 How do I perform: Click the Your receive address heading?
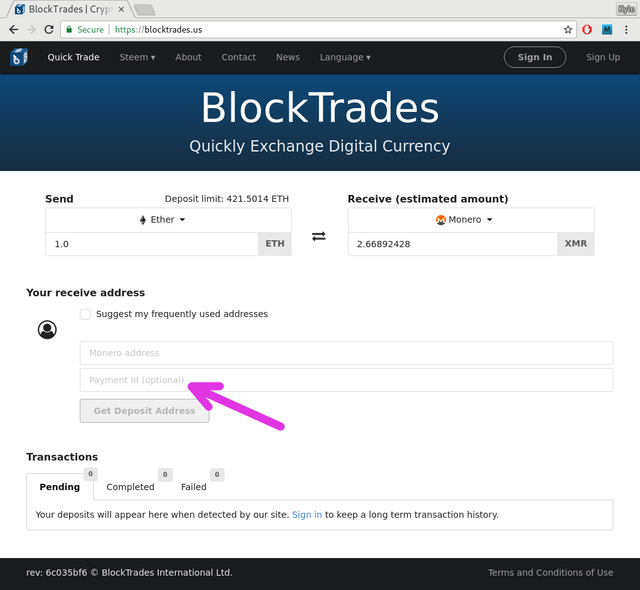pos(86,293)
